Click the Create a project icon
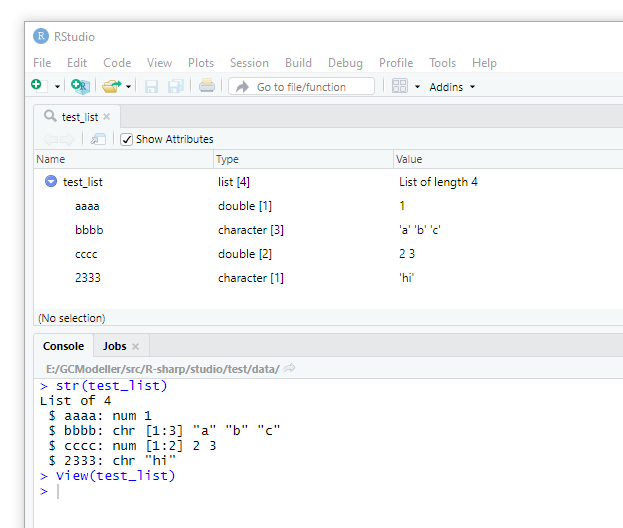 [80, 87]
